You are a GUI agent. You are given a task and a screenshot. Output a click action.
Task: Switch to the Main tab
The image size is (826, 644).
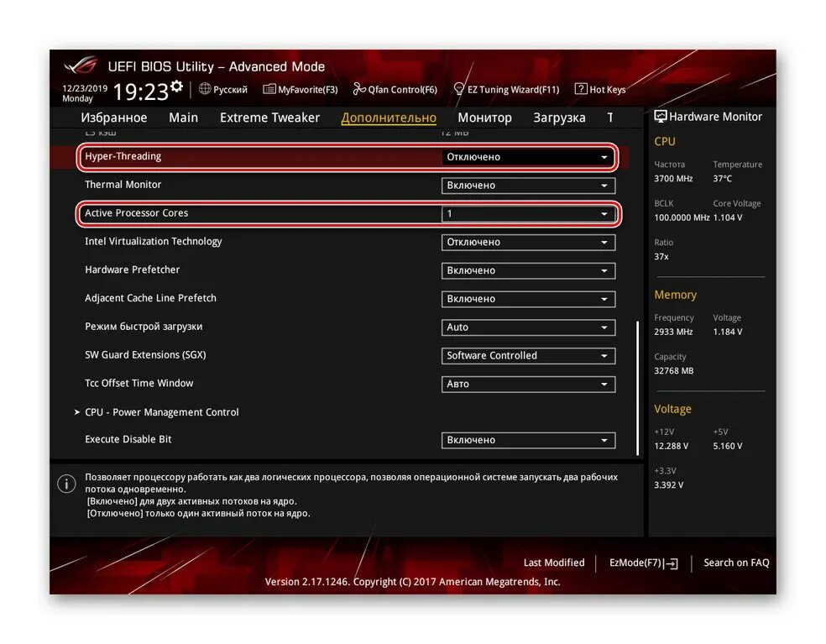183,118
